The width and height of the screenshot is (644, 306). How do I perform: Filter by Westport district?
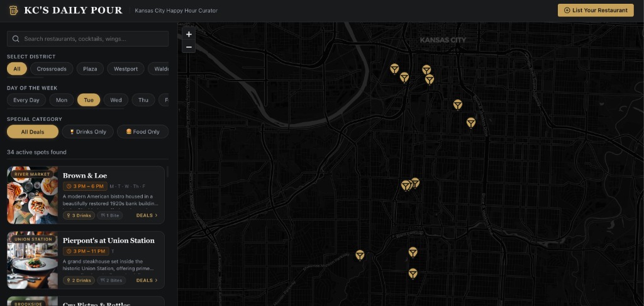(126, 69)
